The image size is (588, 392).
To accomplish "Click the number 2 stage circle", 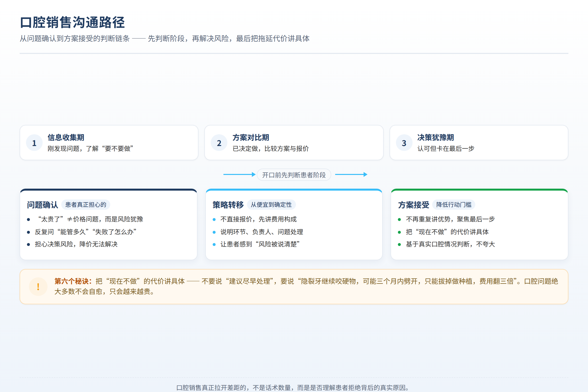I will pos(219,143).
